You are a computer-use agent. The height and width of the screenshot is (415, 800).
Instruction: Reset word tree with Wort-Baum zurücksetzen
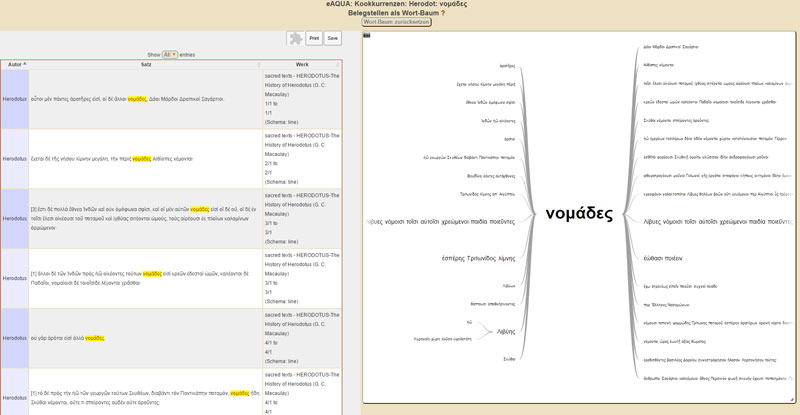[x=396, y=22]
